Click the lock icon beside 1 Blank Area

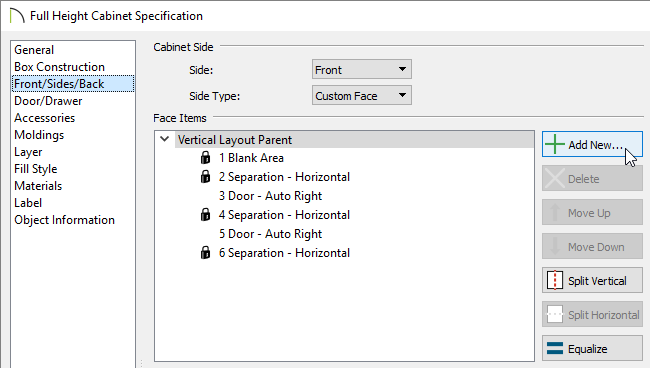click(x=205, y=157)
